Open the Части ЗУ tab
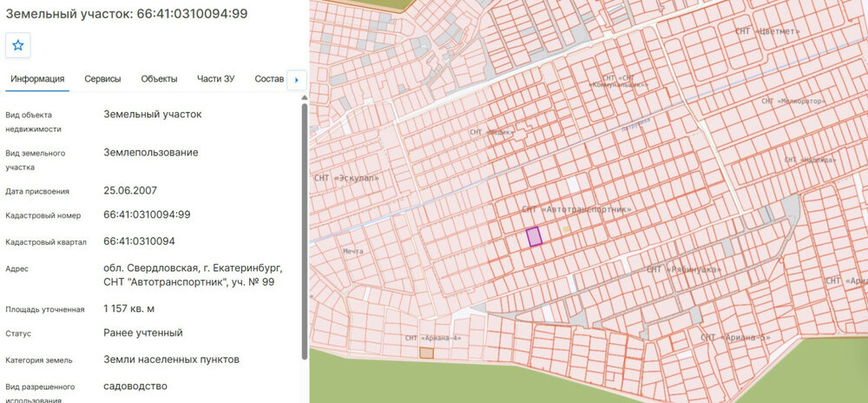868x403 pixels. coord(216,79)
